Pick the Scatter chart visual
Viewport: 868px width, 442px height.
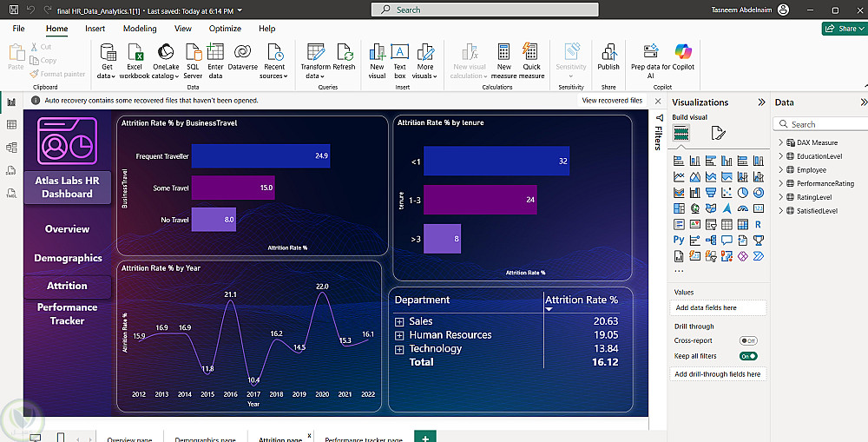(727, 193)
